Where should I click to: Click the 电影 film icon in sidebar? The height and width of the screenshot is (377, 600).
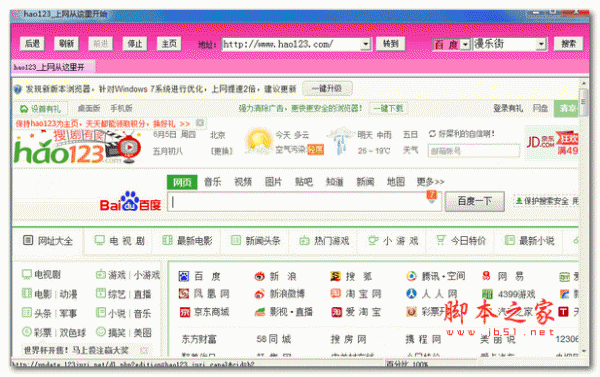click(26, 294)
